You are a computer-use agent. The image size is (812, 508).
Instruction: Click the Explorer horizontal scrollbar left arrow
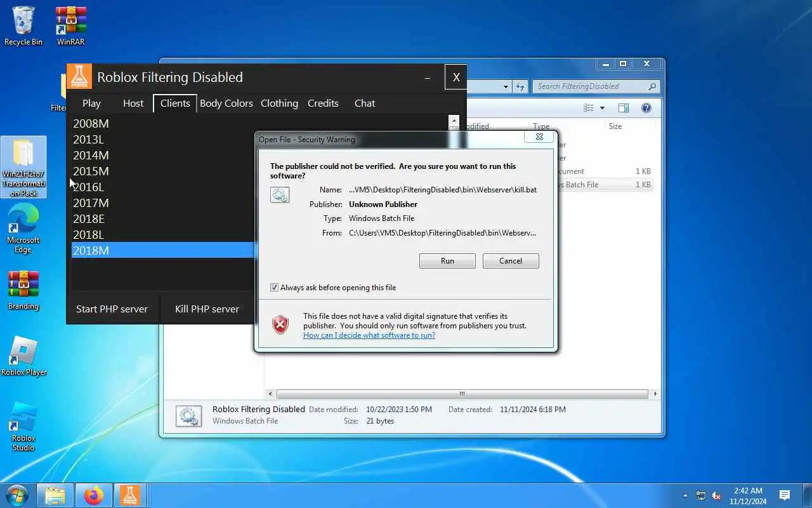tap(271, 394)
